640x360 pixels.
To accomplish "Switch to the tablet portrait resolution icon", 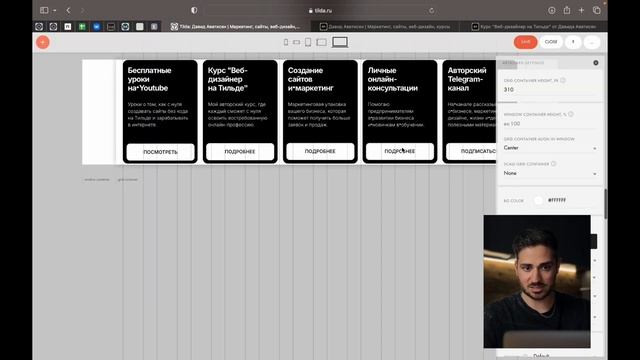I will tap(308, 42).
